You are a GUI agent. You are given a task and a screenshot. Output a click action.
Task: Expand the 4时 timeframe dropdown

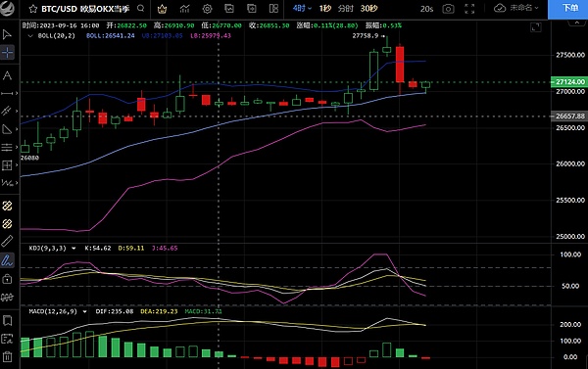pos(302,8)
